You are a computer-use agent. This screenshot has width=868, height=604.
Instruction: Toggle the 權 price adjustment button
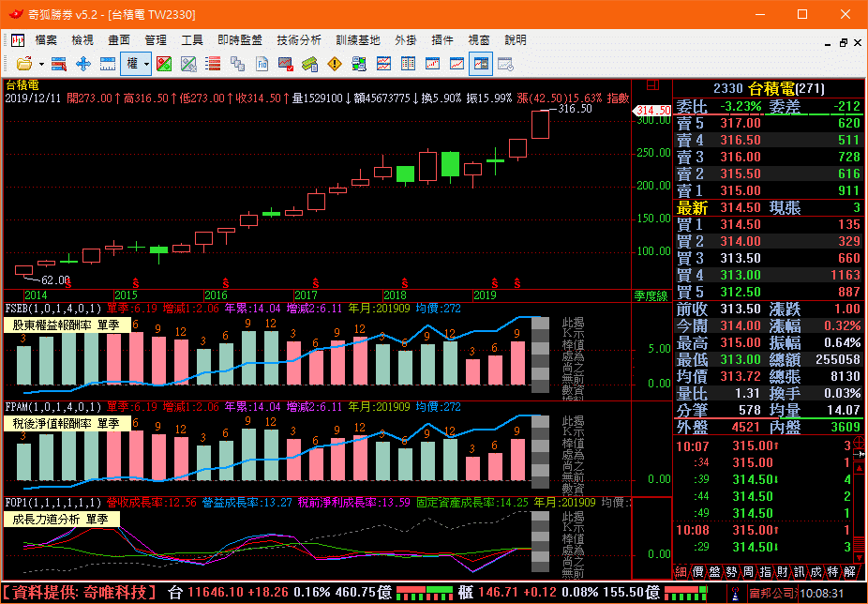tap(132, 64)
